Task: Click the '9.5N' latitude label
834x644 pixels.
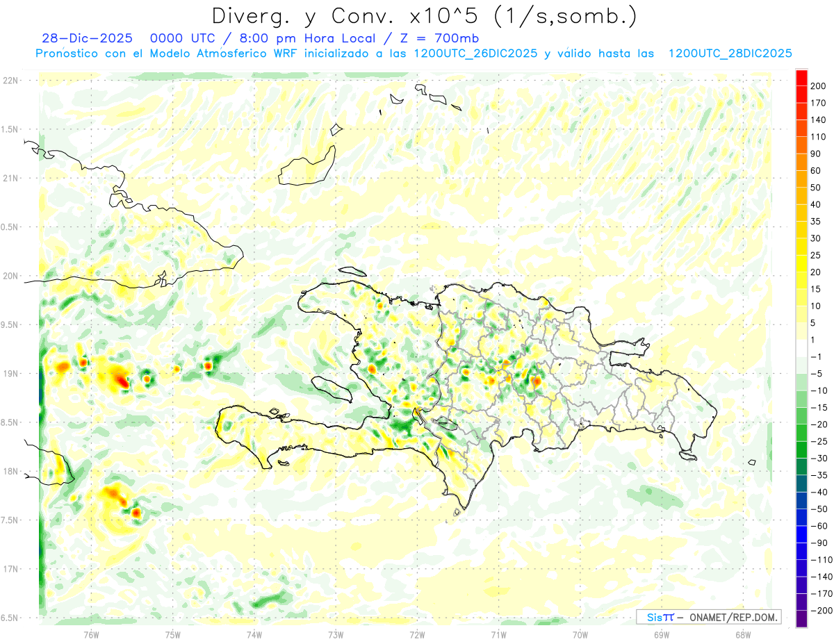Action: point(10,324)
